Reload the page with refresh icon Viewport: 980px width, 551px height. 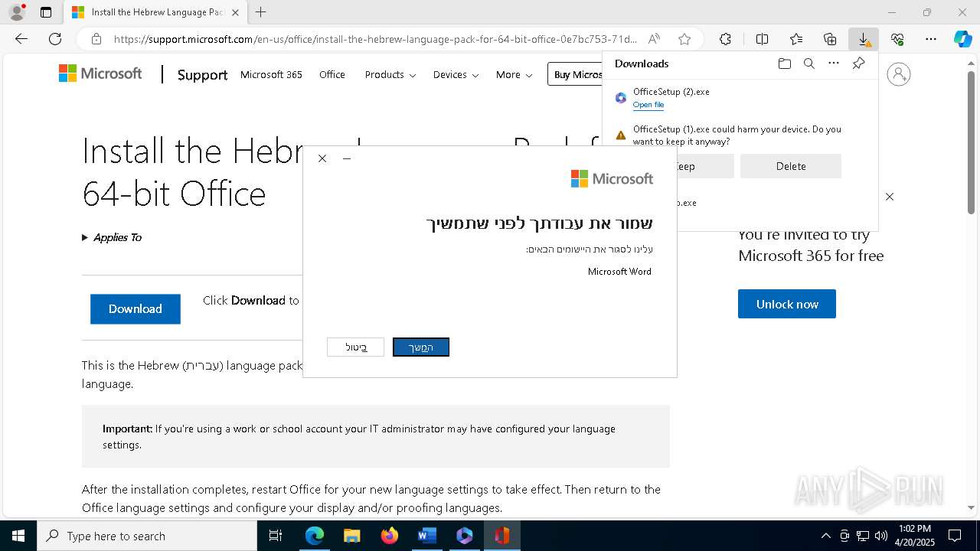click(55, 39)
